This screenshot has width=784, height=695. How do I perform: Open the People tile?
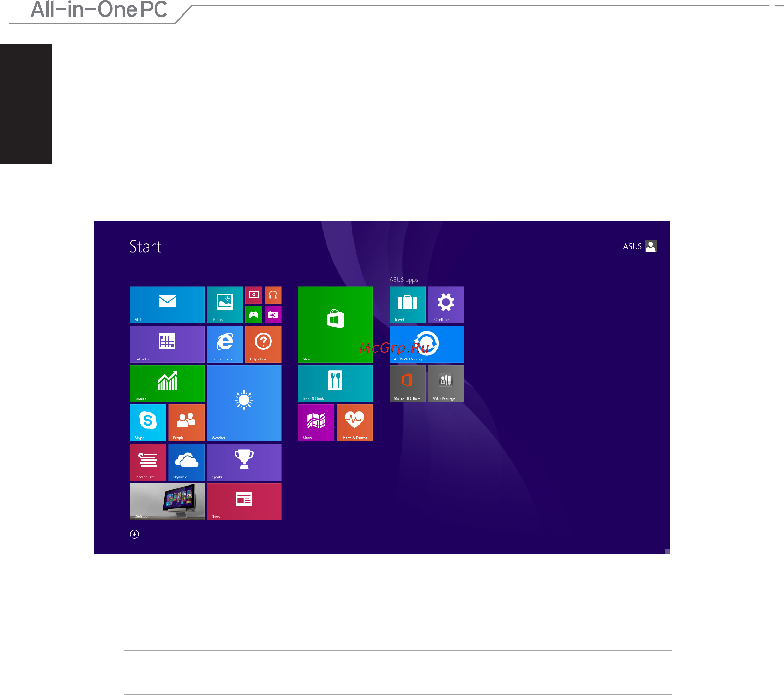point(186,423)
